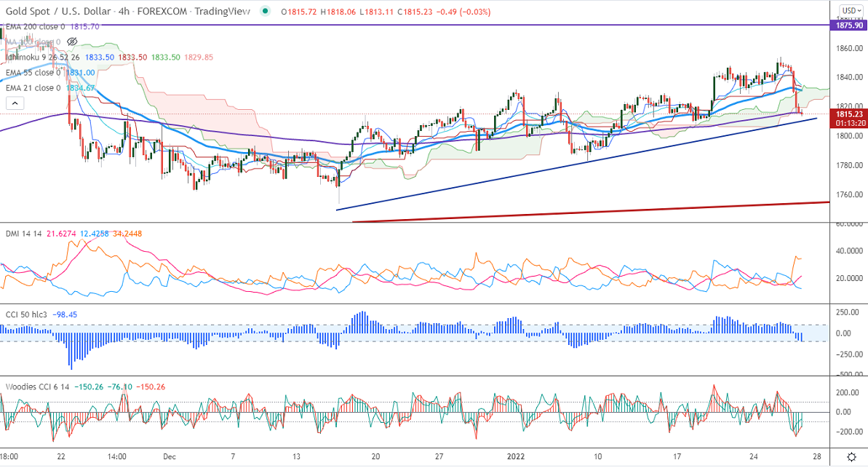Viewport: 868px width, 468px height.
Task: Click the Dec label on time axis
Action: [x=170, y=457]
